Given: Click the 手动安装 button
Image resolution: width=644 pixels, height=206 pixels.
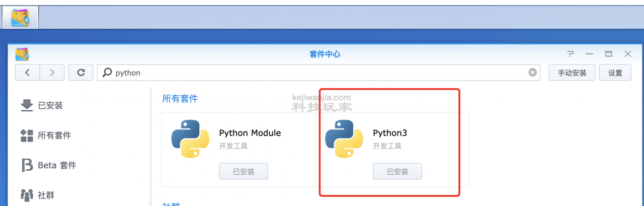Looking at the screenshot, I should tap(572, 73).
